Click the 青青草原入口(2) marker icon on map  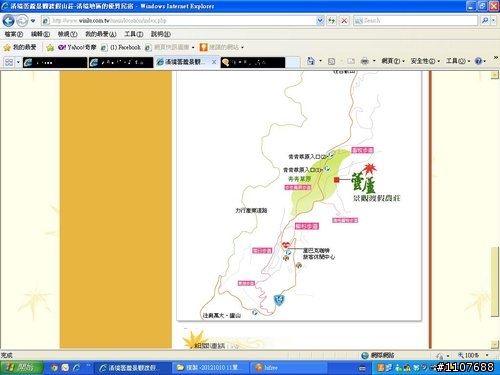[x=331, y=154]
